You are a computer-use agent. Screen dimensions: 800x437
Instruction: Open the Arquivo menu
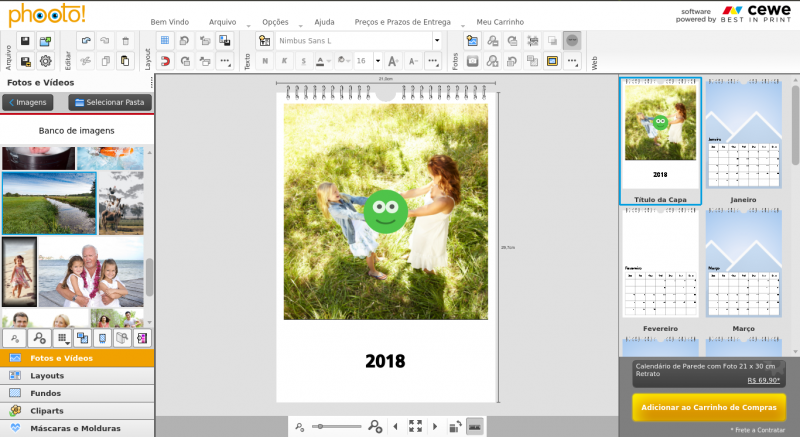pos(222,22)
